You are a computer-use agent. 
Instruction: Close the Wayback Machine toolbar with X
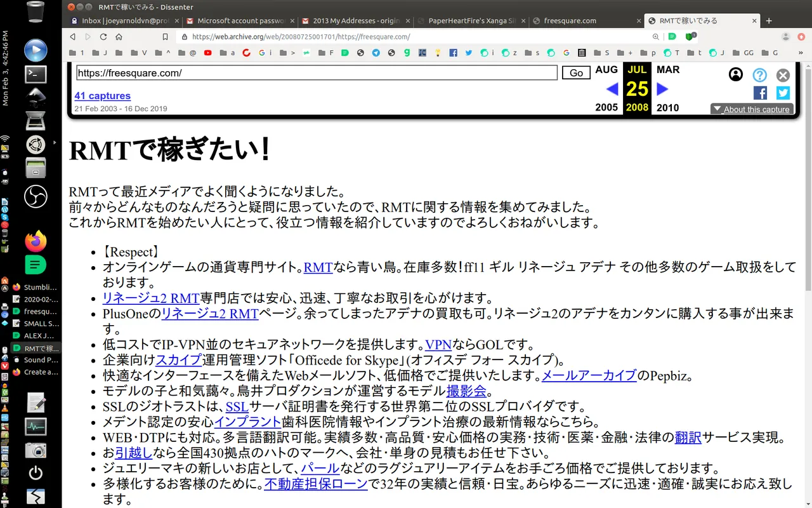click(783, 75)
